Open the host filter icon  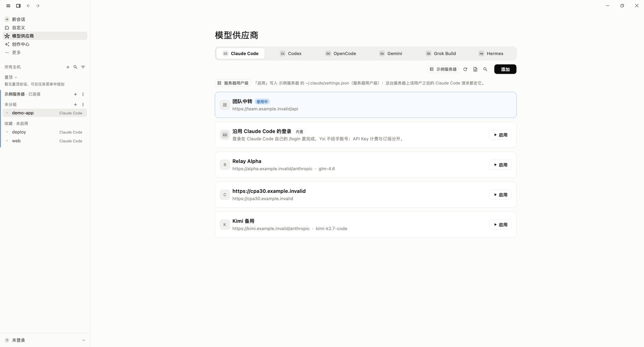(x=83, y=67)
